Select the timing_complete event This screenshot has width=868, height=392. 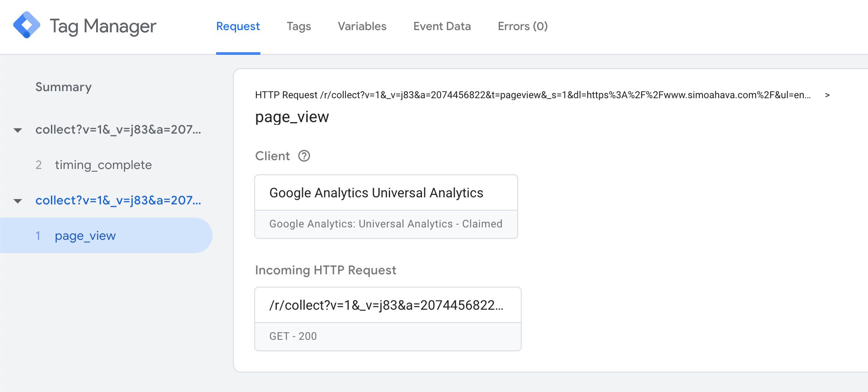click(103, 165)
